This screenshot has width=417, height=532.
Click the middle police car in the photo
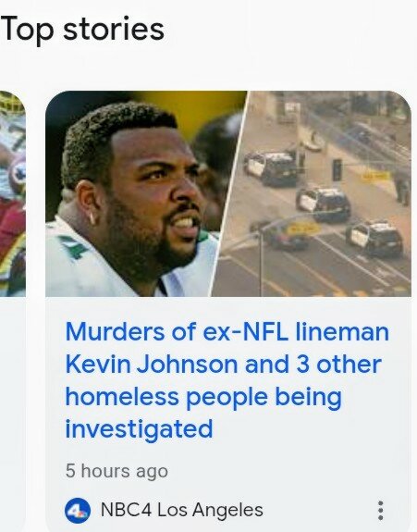pyautogui.click(x=324, y=204)
